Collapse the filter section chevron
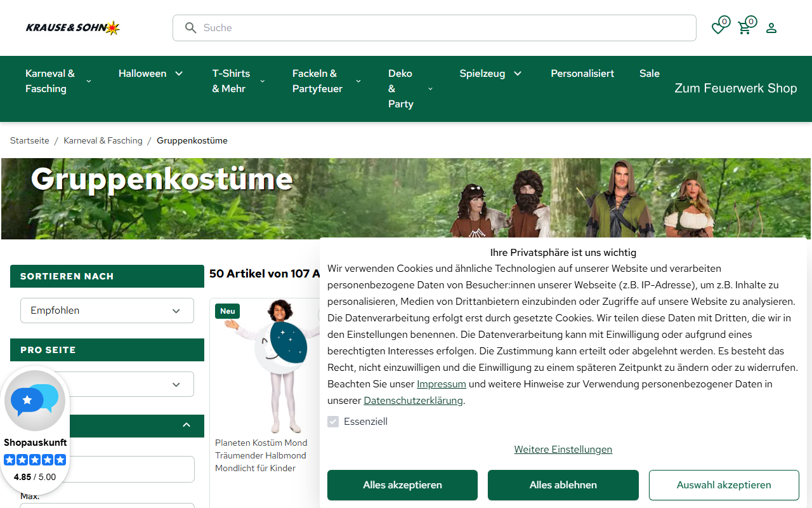The height and width of the screenshot is (508, 812). pyautogui.click(x=187, y=425)
